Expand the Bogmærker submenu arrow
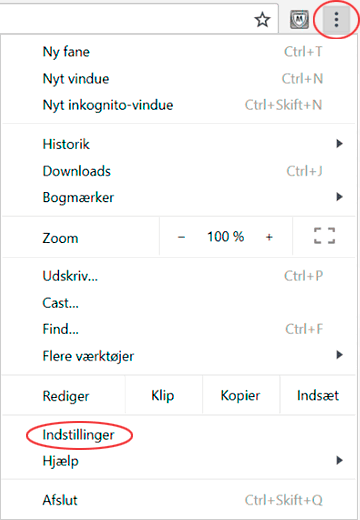360x520 pixels. click(x=339, y=197)
